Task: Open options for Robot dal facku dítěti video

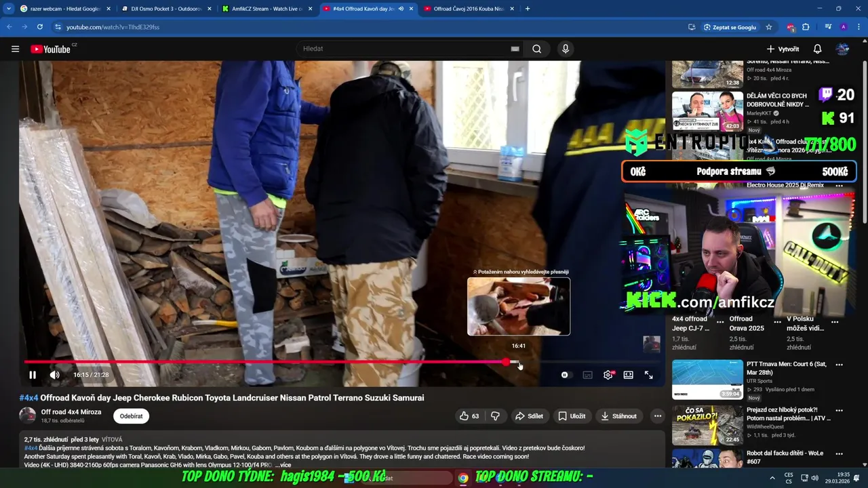Action: coord(839,453)
